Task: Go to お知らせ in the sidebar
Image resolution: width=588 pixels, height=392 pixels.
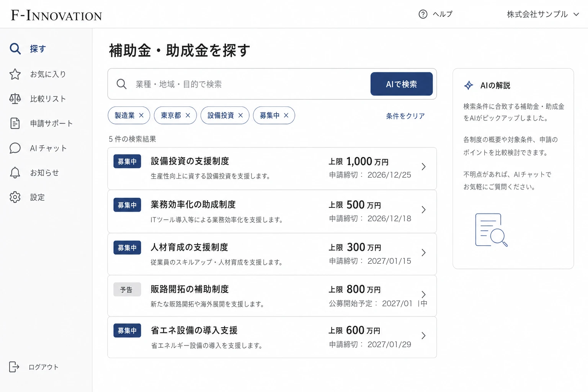Action: coord(44,173)
